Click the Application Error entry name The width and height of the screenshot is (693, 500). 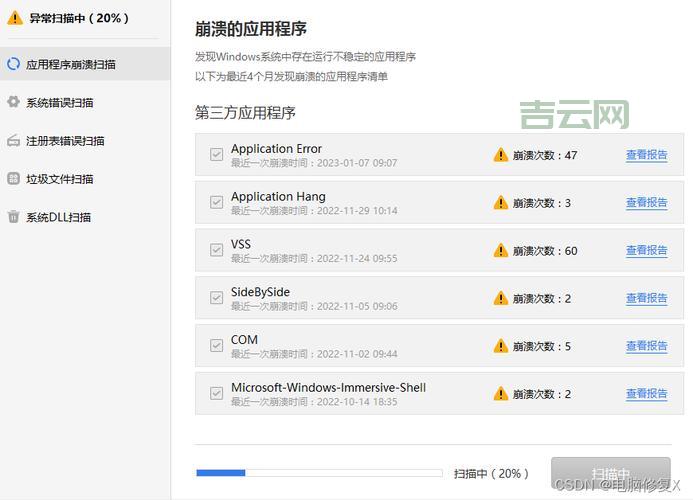pyautogui.click(x=276, y=149)
